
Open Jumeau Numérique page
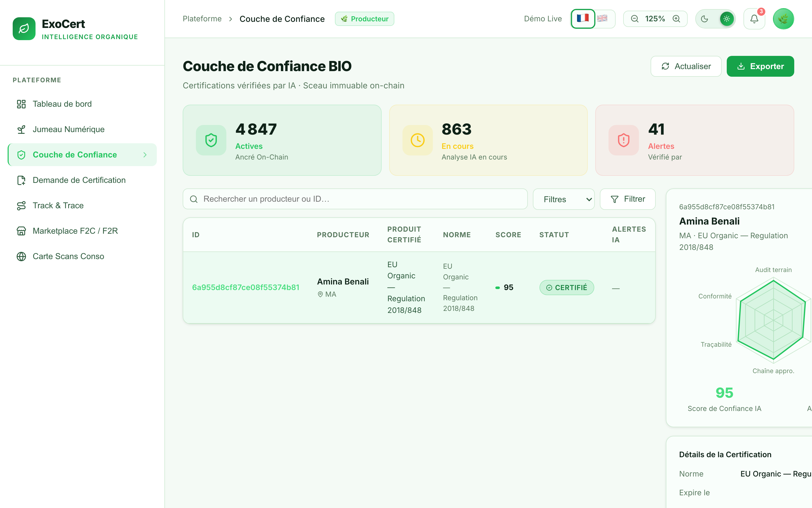[x=82, y=129]
